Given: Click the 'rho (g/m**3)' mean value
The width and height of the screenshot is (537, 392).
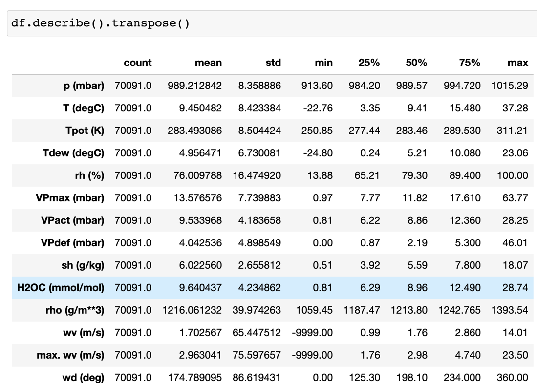Looking at the screenshot, I should 192,310.
